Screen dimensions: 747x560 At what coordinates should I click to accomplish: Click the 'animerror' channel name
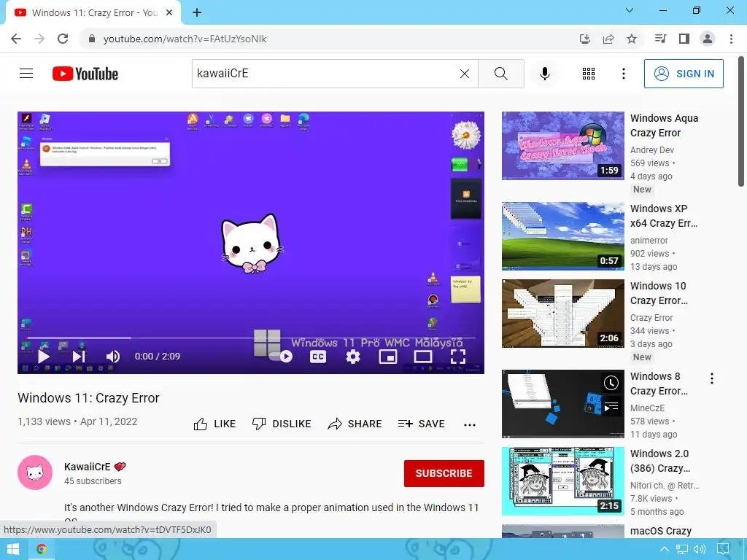click(x=649, y=241)
